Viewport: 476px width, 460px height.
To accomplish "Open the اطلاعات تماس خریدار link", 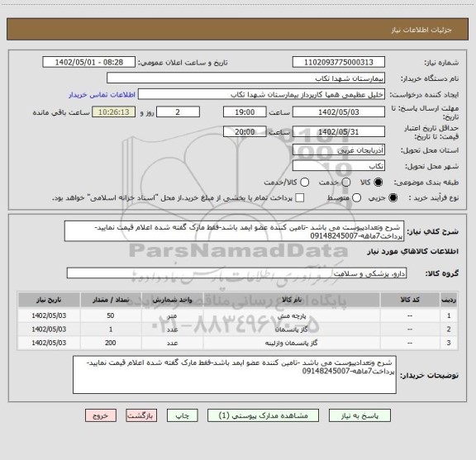I will point(102,95).
